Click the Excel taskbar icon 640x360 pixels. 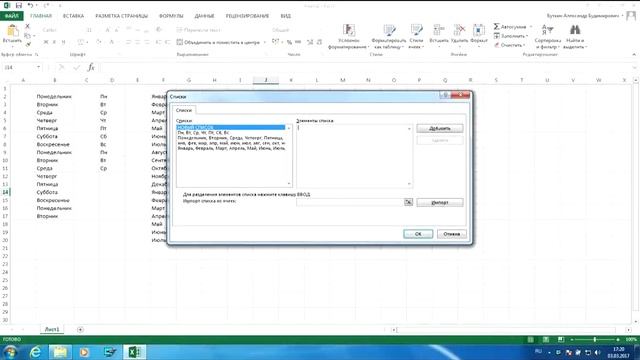point(134,352)
